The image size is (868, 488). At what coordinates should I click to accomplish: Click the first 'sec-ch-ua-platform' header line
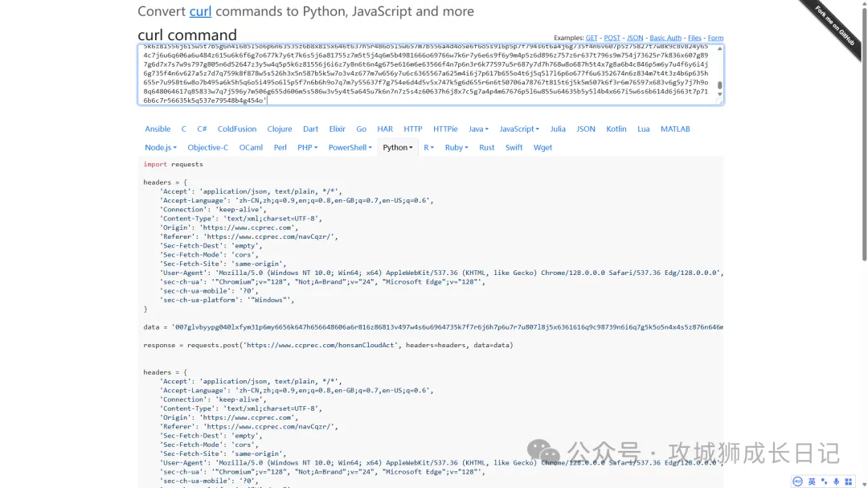227,300
